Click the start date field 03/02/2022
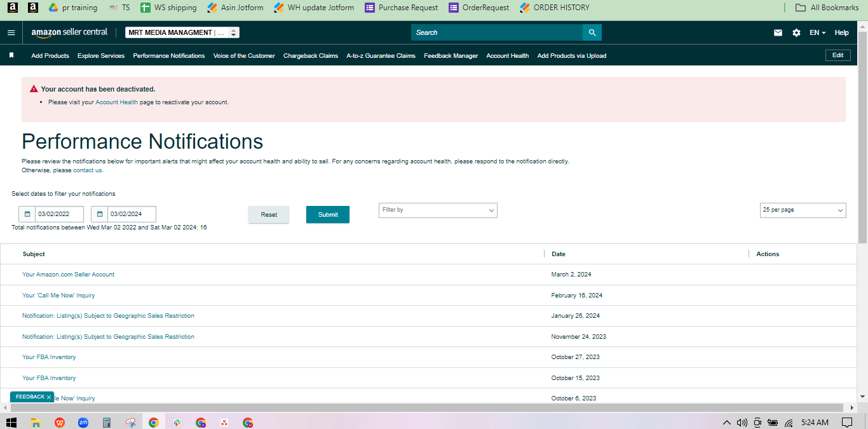868x429 pixels. (x=59, y=214)
